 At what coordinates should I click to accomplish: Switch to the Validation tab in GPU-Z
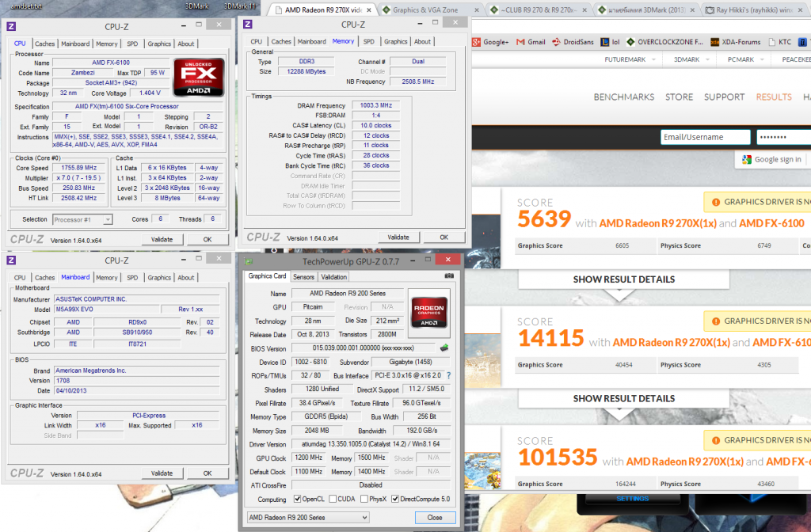click(334, 277)
